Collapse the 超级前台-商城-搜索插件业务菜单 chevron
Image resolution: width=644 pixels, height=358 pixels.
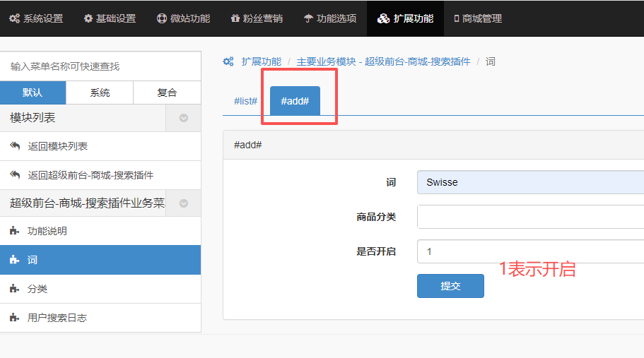click(184, 203)
